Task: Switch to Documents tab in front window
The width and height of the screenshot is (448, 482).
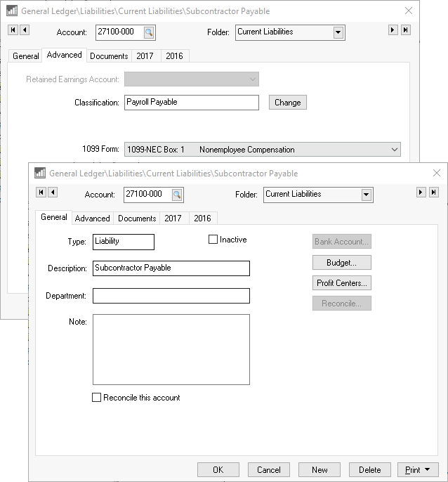Action: point(137,219)
